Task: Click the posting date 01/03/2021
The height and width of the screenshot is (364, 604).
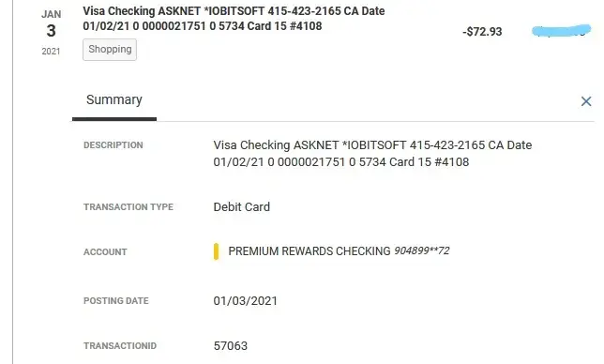Action: [x=246, y=301]
